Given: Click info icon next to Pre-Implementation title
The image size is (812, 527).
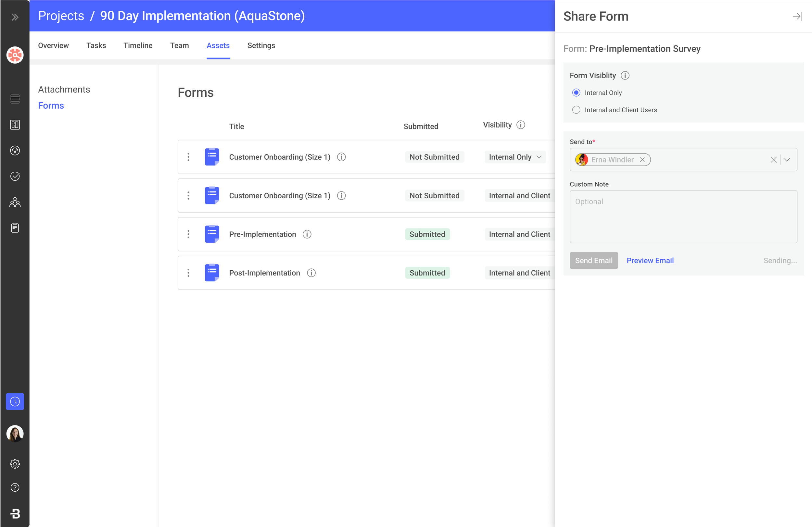Looking at the screenshot, I should [307, 234].
